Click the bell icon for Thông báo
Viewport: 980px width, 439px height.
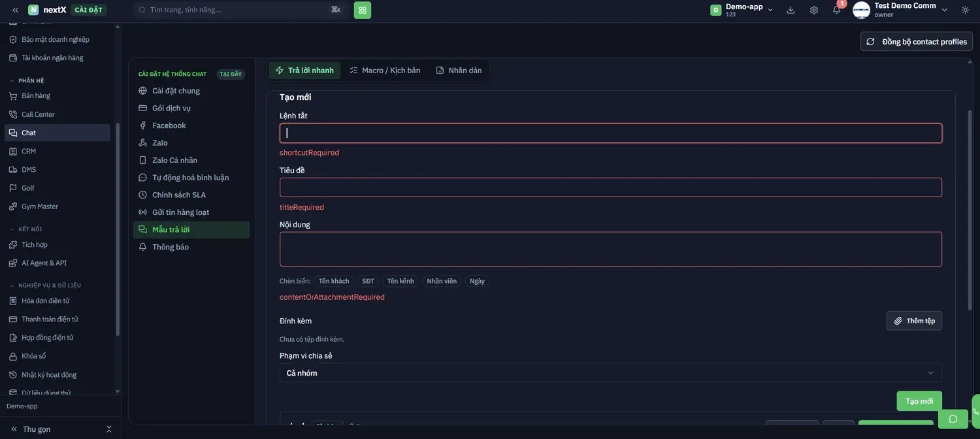(142, 247)
